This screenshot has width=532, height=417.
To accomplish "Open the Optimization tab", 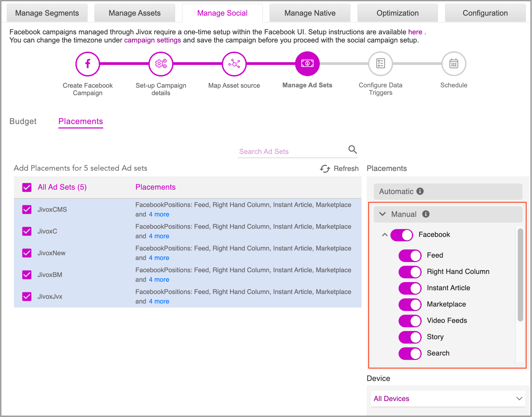I will 398,13.
